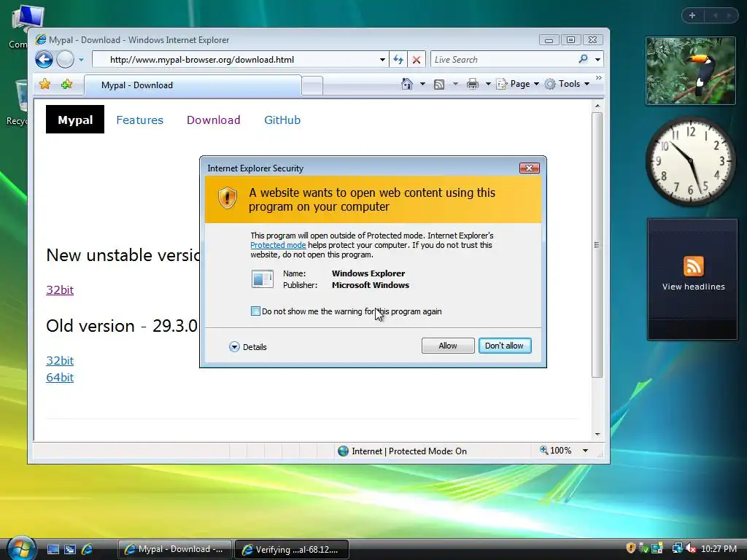Click the Home page icon

[x=407, y=84]
